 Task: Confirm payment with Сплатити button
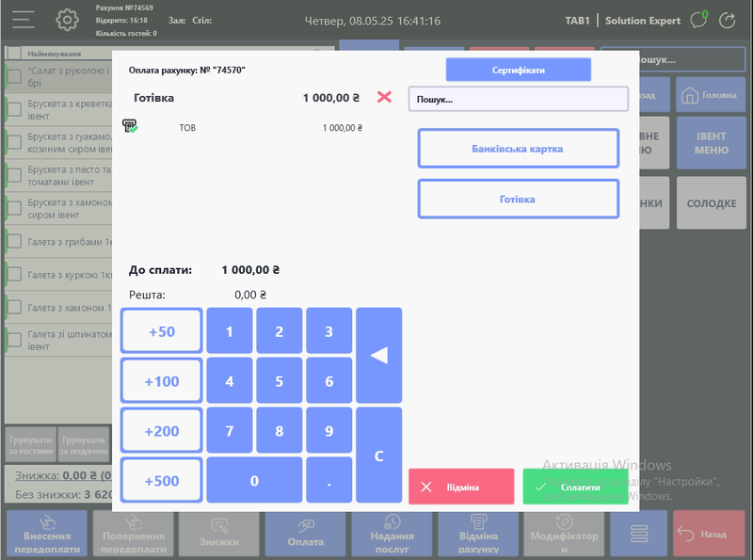click(575, 487)
